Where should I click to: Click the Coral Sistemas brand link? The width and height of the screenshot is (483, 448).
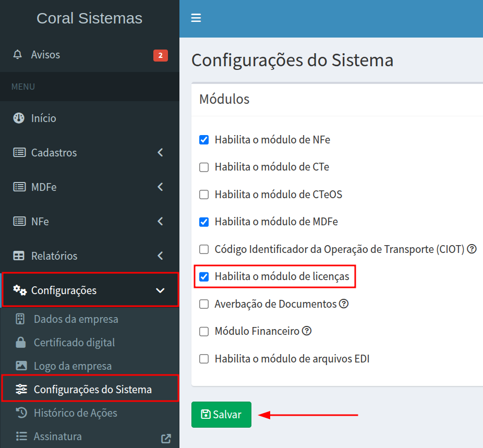[x=89, y=18]
